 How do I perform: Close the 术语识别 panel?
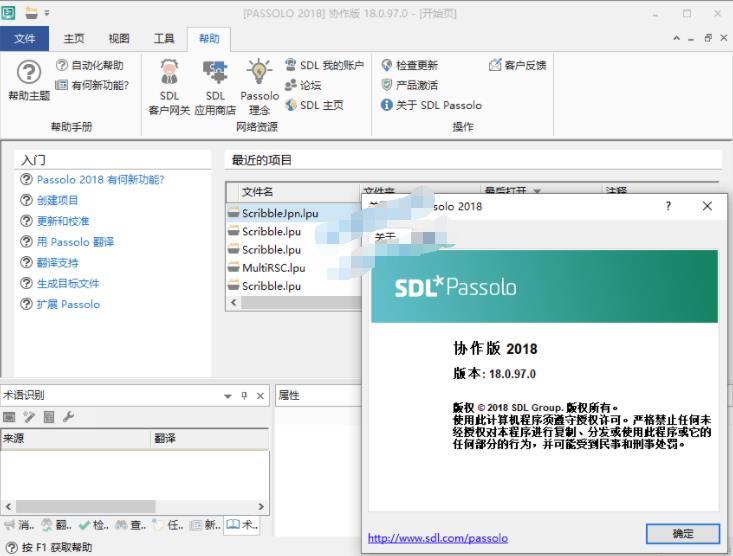[260, 396]
